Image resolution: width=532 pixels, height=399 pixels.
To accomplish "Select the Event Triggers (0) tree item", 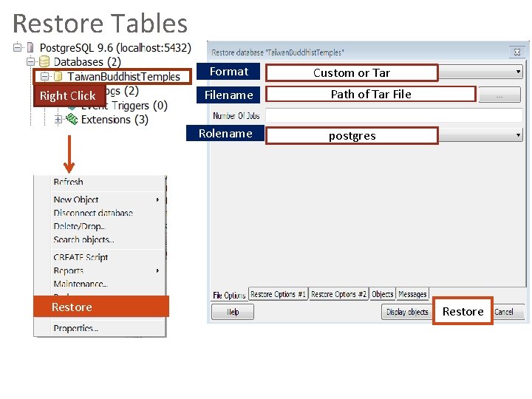I will (124, 106).
